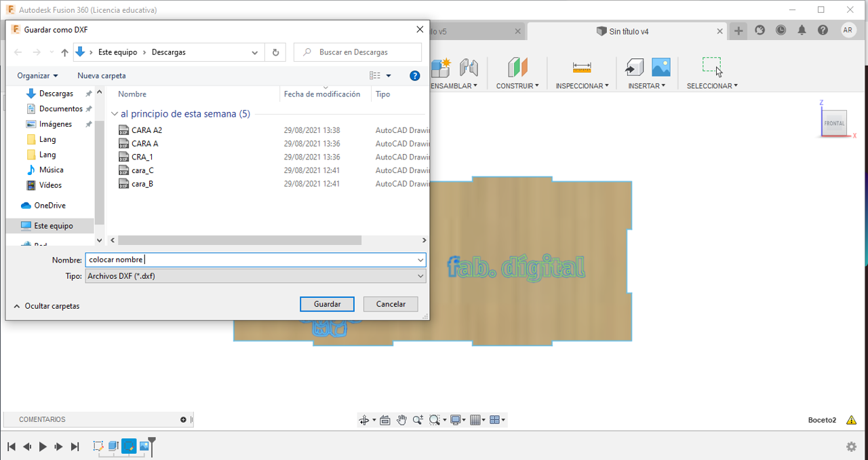Select the Joint tool icon
868x460 pixels.
tap(469, 67)
